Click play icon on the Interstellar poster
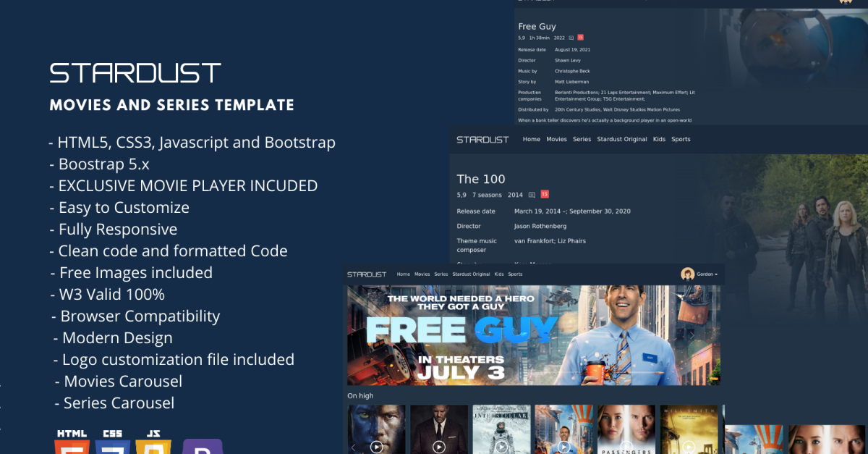 (501, 447)
